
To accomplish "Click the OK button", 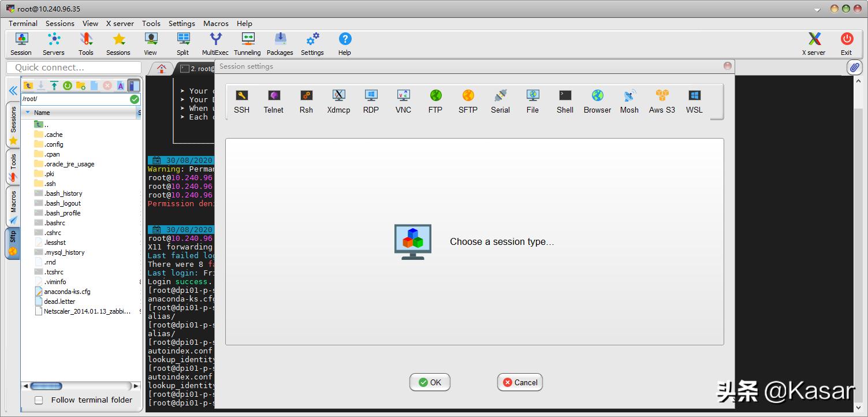I will (x=430, y=382).
